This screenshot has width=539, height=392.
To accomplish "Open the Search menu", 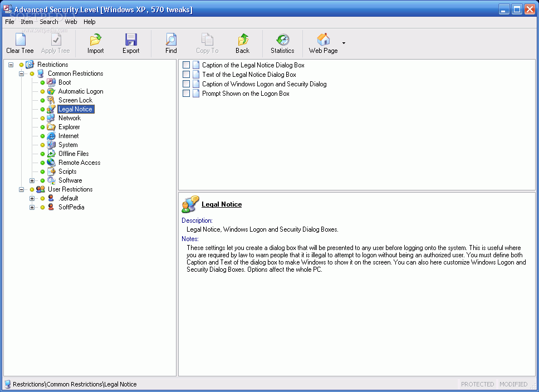I will 49,22.
